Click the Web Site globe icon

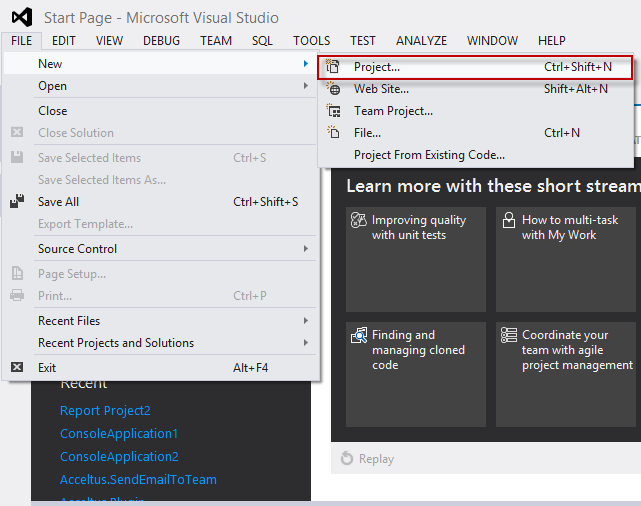[334, 89]
